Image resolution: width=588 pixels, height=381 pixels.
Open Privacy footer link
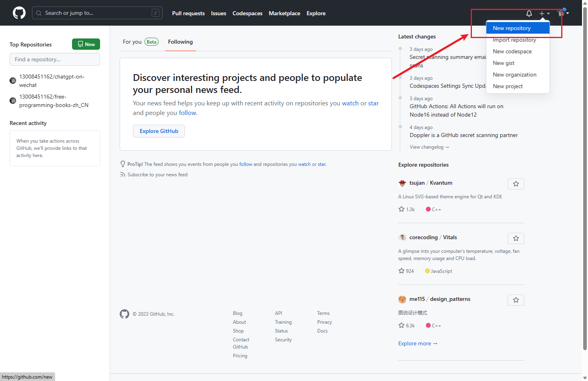[x=325, y=322]
